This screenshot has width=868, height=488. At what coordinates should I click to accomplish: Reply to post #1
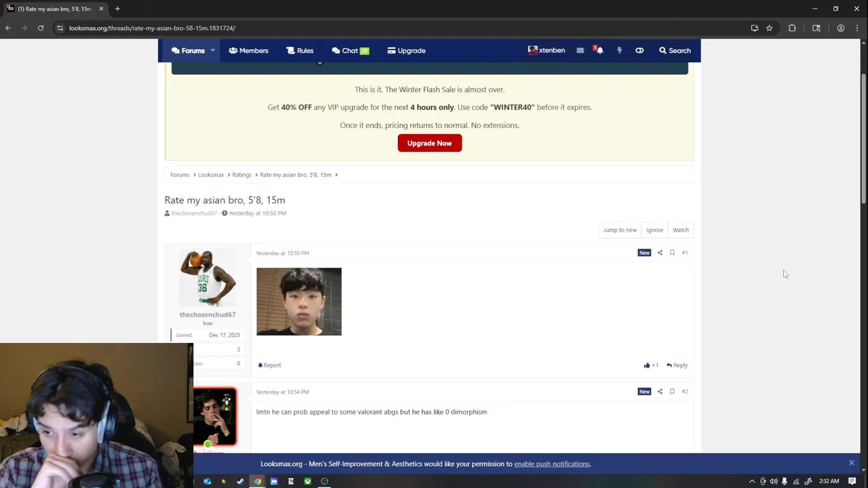point(677,365)
